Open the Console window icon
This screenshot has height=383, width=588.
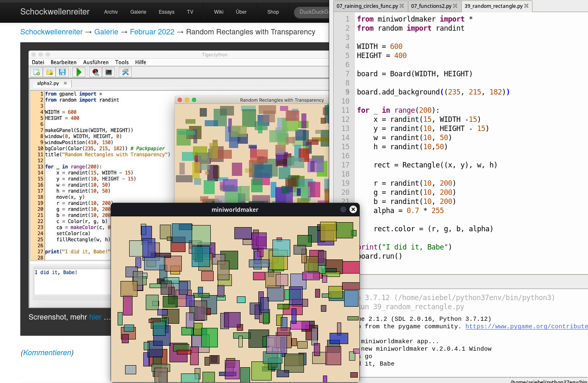108,72
